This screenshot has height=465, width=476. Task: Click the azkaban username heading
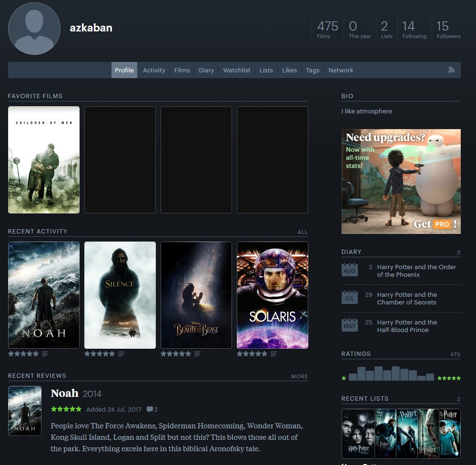coord(91,28)
